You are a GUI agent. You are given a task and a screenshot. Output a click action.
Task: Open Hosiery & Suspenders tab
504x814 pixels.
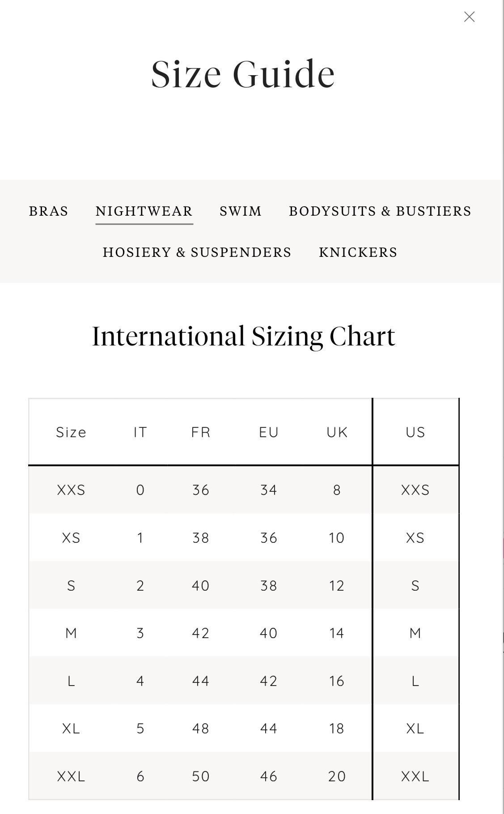(x=197, y=252)
